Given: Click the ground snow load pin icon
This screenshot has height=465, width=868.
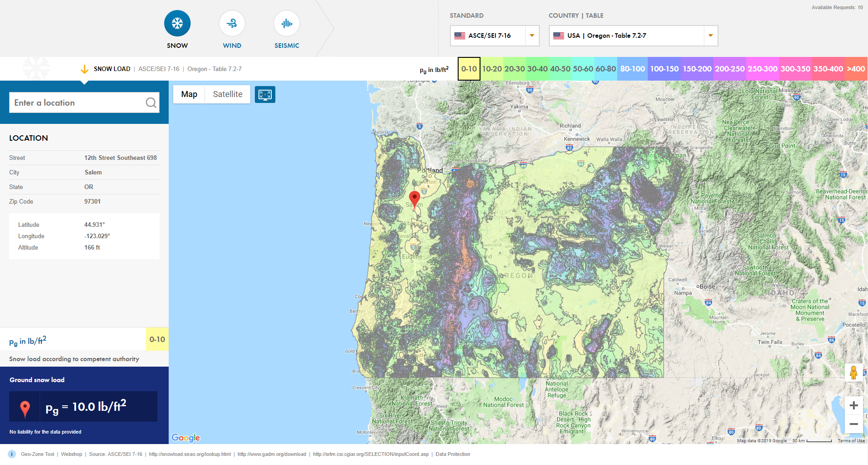Looking at the screenshot, I should (x=25, y=409).
